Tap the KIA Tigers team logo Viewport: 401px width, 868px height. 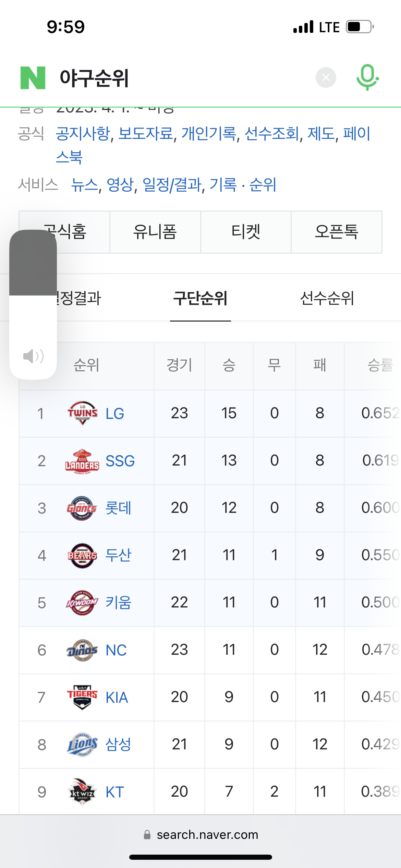click(x=82, y=697)
